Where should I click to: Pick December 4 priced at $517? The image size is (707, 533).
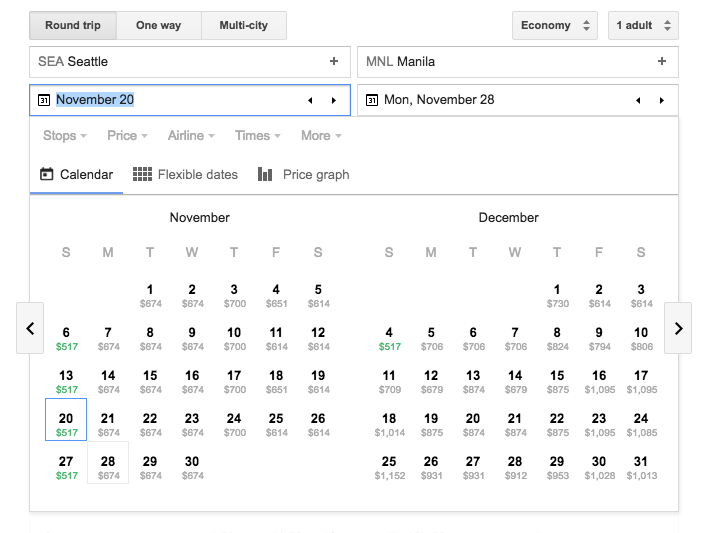click(389, 338)
